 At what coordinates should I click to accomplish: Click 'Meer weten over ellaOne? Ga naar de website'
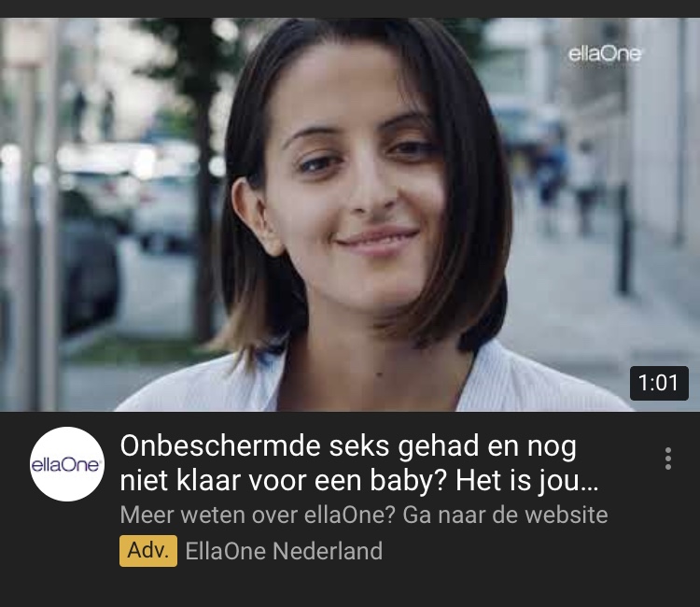(364, 515)
